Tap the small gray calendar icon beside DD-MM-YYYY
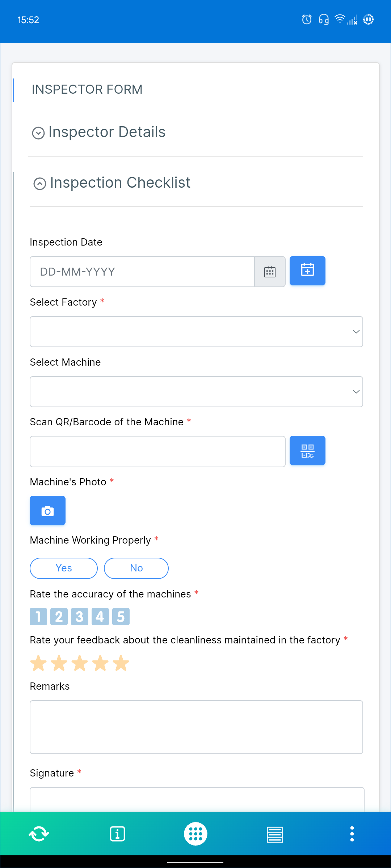Viewport: 391px width, 868px height. pos(270,271)
